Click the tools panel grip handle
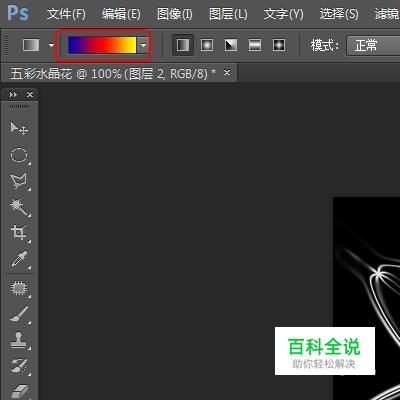This screenshot has height=400, width=400. (x=19, y=106)
